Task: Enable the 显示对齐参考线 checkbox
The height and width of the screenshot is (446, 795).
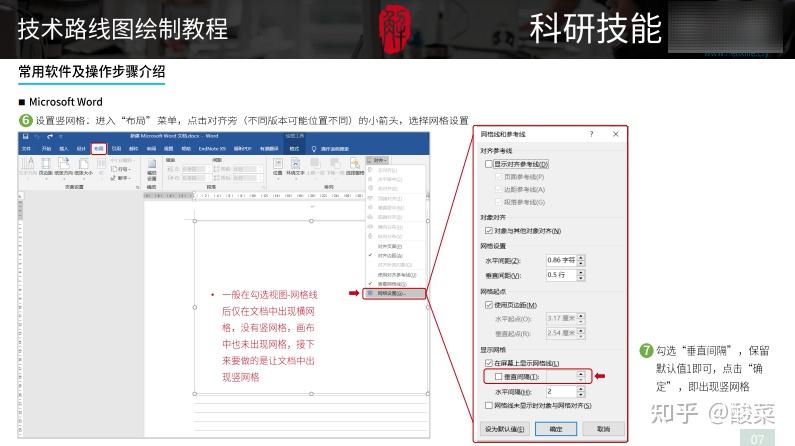Action: click(489, 164)
